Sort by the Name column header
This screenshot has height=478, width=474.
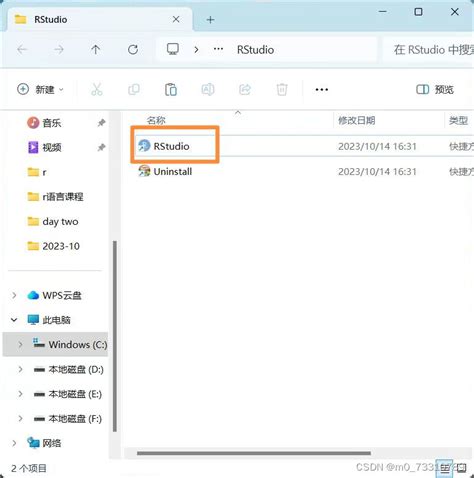pyautogui.click(x=156, y=120)
